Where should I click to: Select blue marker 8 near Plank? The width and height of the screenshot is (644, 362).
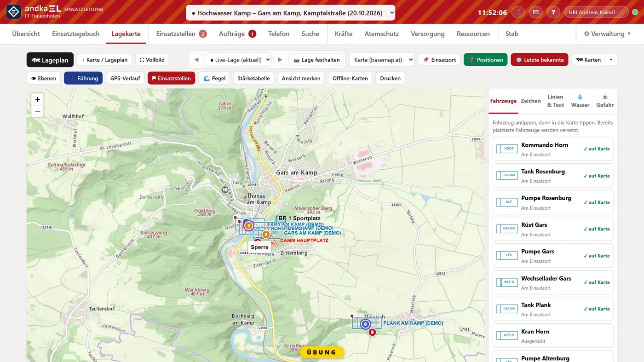[x=365, y=324]
